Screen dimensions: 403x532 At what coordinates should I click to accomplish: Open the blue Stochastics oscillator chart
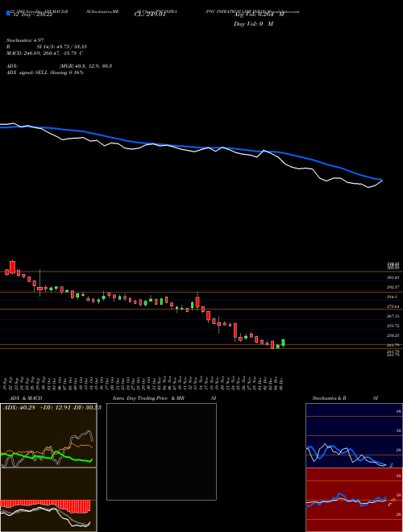coord(354,435)
